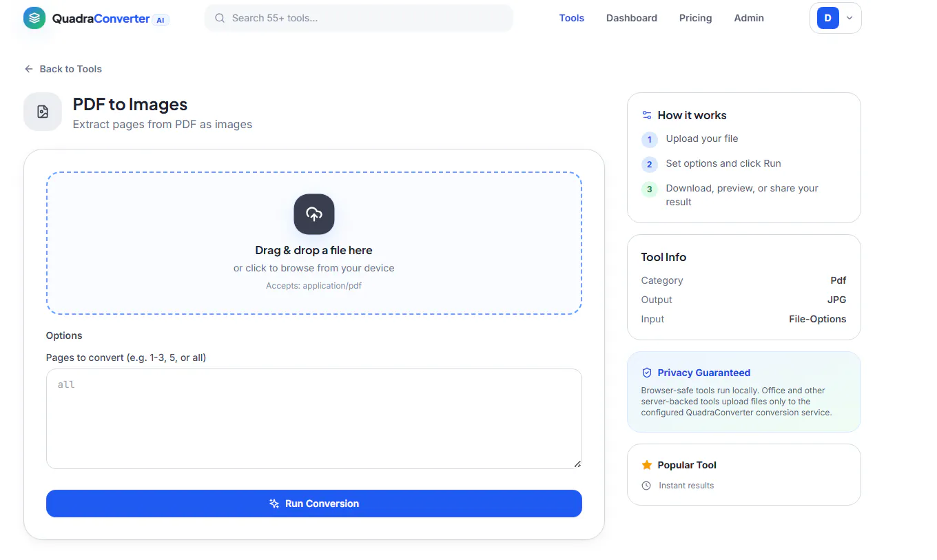Click the 'Output' label in Tool Info
This screenshot has height=560, width=937.
coord(657,300)
